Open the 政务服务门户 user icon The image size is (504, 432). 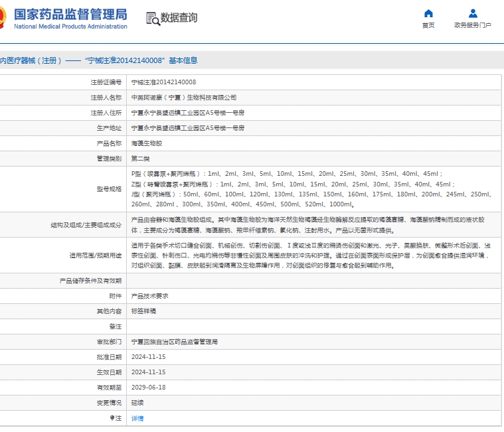(473, 13)
